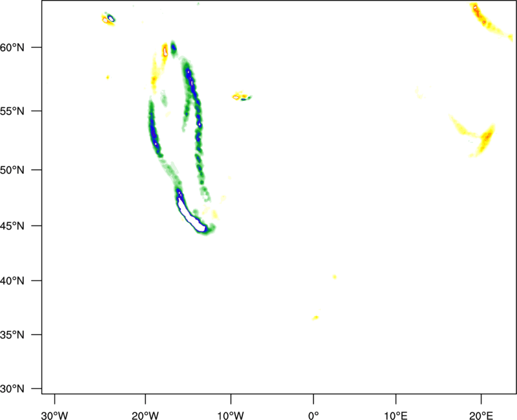The width and height of the screenshot is (517, 420).
Task: Click the 40°N latitude label
Action: 12,281
